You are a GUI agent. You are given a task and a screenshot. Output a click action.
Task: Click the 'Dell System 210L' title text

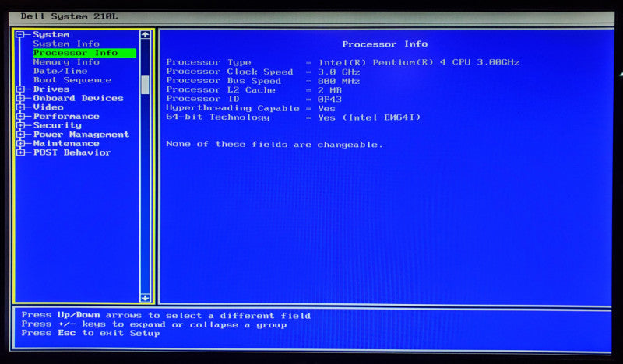coord(69,16)
